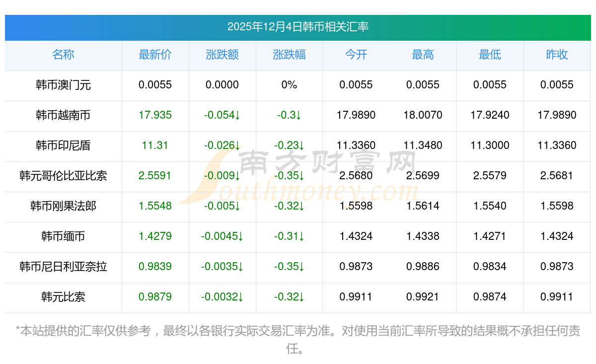
Task: Click the highest value 2.5699
Action: pyautogui.click(x=423, y=176)
